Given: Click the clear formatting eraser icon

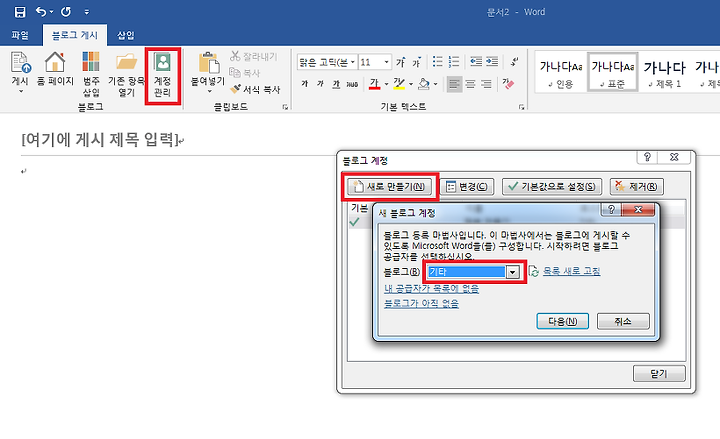Looking at the screenshot, I should tap(508, 84).
